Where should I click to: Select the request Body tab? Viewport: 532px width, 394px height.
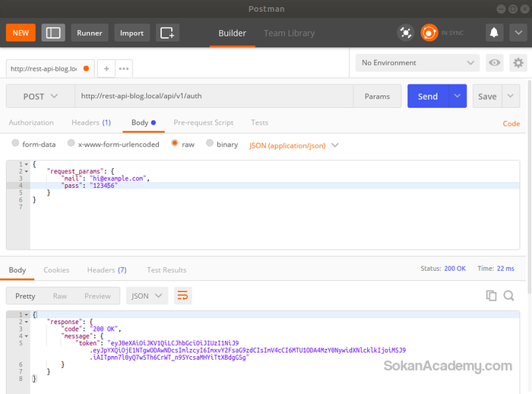pyautogui.click(x=144, y=122)
